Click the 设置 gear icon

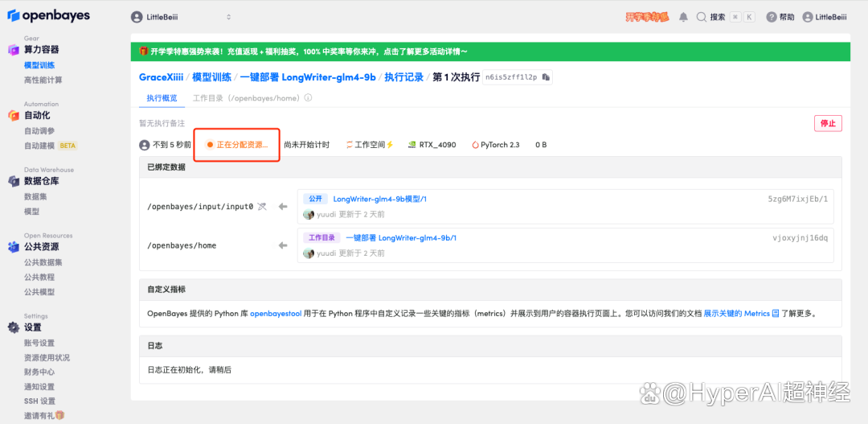[x=14, y=327]
